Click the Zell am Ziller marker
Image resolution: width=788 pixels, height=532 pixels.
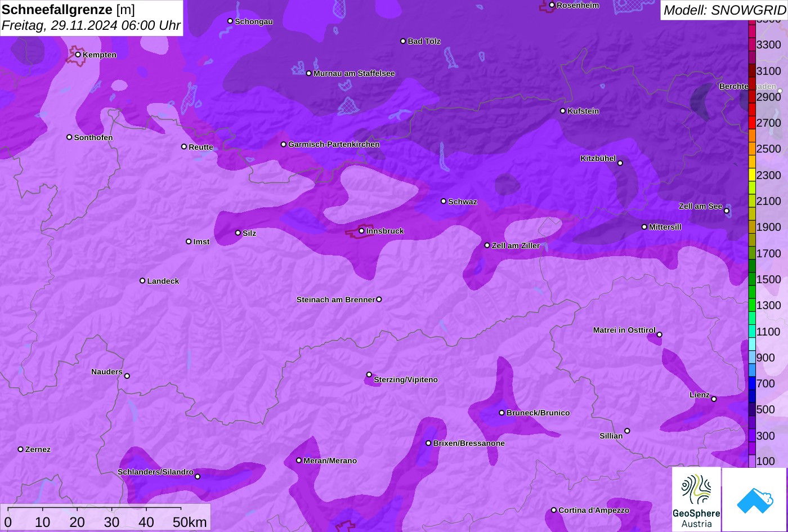487,245
